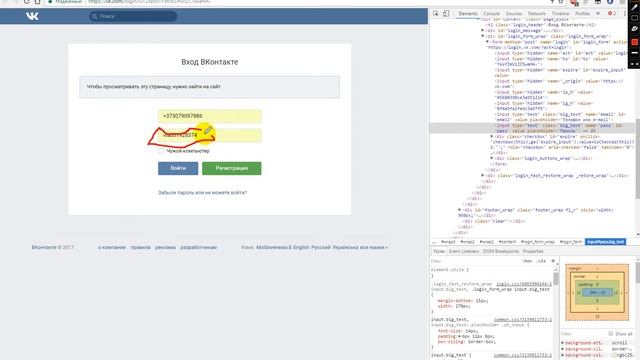The height and width of the screenshot is (360, 640).
Task: Switch language to Русский in footer
Action: tap(321, 247)
